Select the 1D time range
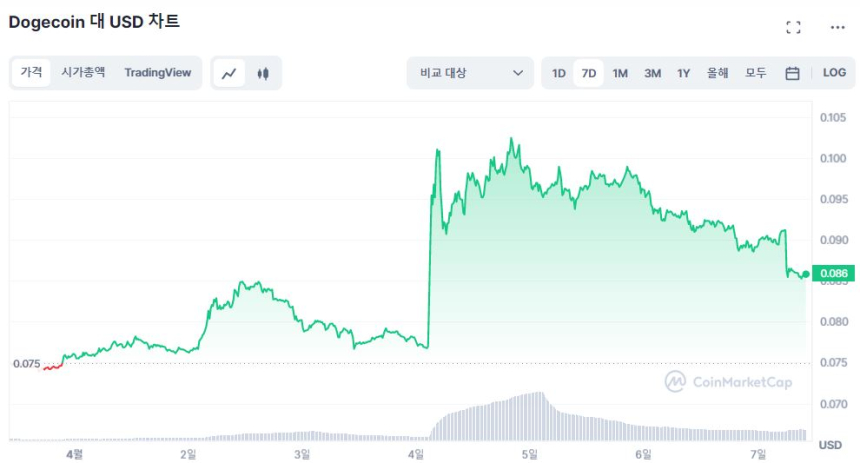This screenshot has width=860, height=463. (x=559, y=73)
